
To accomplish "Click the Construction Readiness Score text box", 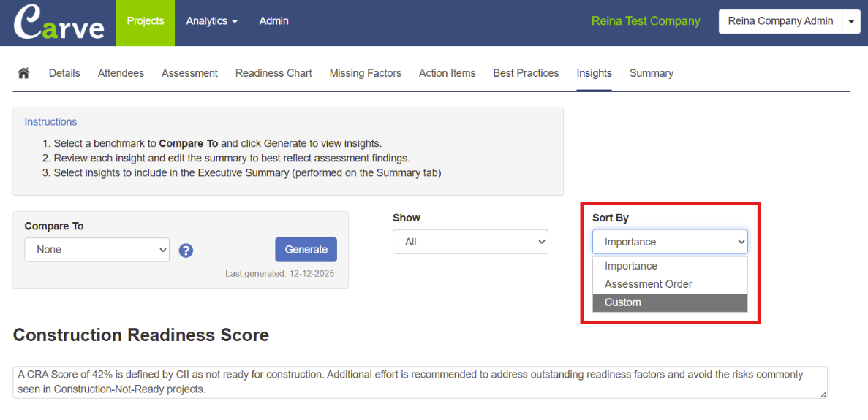I will (420, 382).
